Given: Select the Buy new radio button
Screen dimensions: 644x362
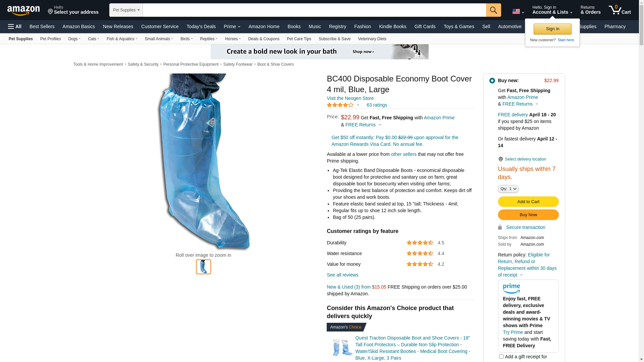Looking at the screenshot, I should pyautogui.click(x=492, y=80).
